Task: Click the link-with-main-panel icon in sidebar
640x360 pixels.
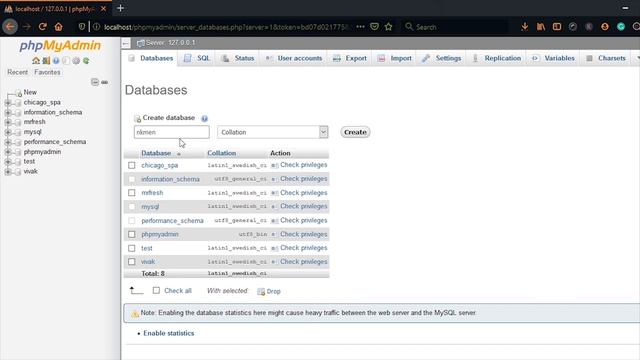Action: pos(104,82)
